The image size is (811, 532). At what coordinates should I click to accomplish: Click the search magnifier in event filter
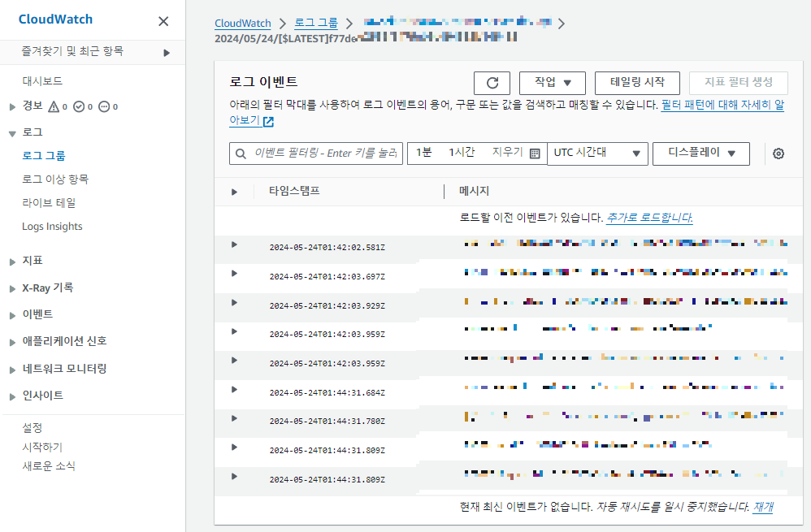point(241,154)
